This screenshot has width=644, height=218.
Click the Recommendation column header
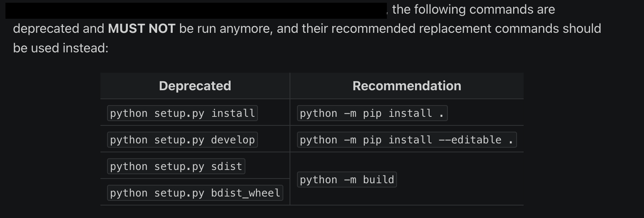[x=407, y=86]
